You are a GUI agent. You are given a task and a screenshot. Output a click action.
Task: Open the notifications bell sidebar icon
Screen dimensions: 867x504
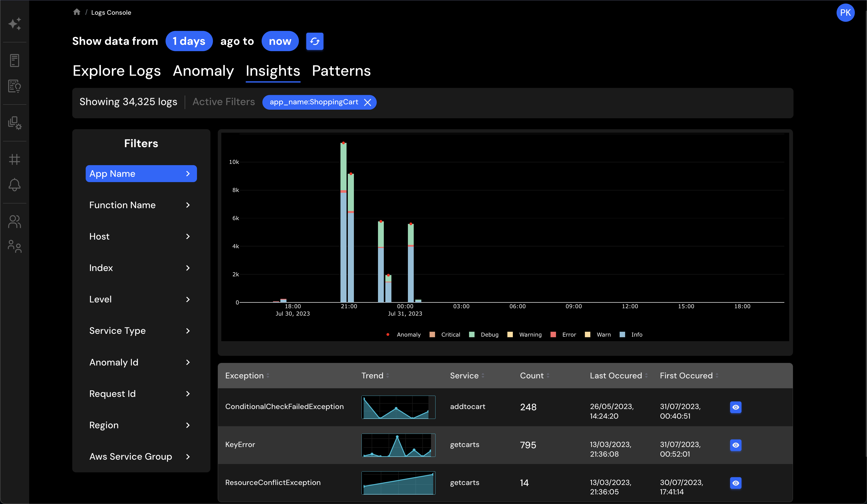click(x=14, y=185)
